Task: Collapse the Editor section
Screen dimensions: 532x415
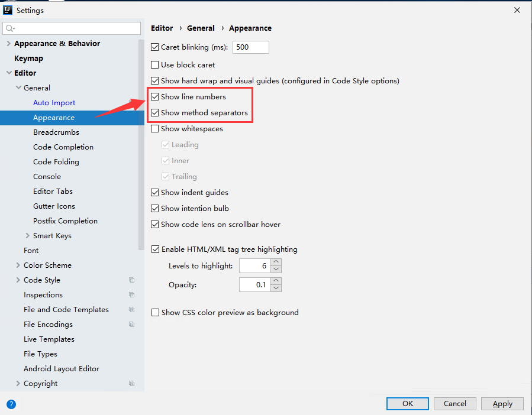Action: point(9,73)
